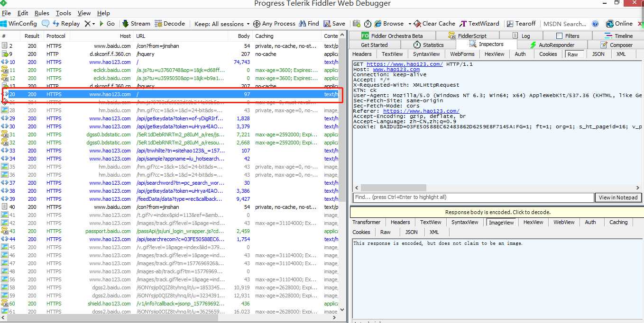Switch to FiddlerScript tab

(x=468, y=36)
